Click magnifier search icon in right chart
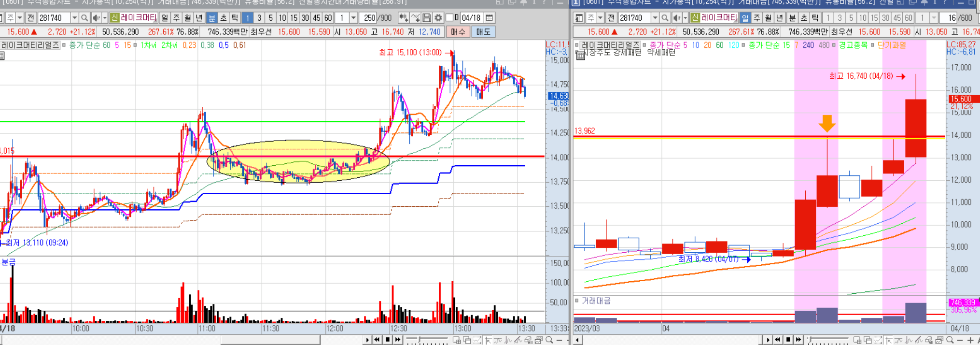This screenshot has height=345, width=980. point(665,18)
